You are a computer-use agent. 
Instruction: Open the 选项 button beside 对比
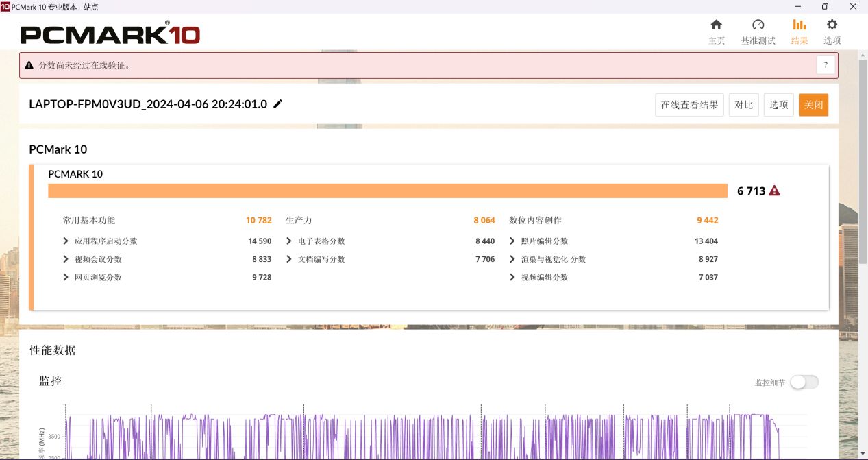click(x=778, y=105)
